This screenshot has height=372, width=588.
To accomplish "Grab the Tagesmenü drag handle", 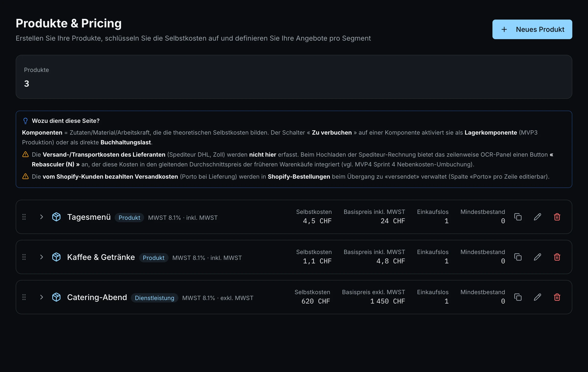I will tap(24, 217).
